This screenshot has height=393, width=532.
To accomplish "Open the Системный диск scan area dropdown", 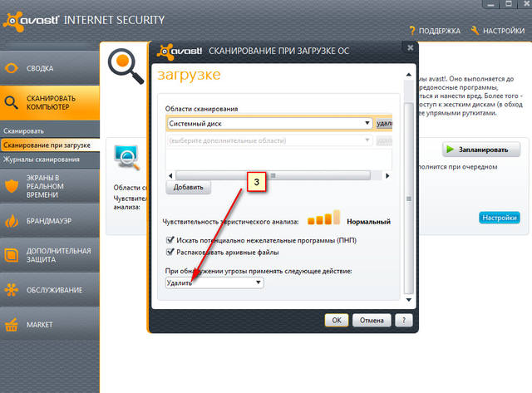I will click(269, 124).
